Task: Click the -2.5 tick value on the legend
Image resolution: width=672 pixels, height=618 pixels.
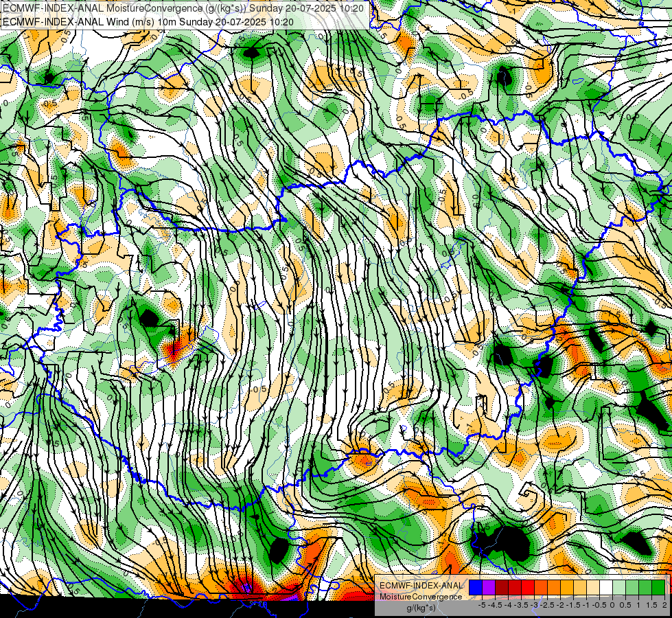Action: (547, 605)
